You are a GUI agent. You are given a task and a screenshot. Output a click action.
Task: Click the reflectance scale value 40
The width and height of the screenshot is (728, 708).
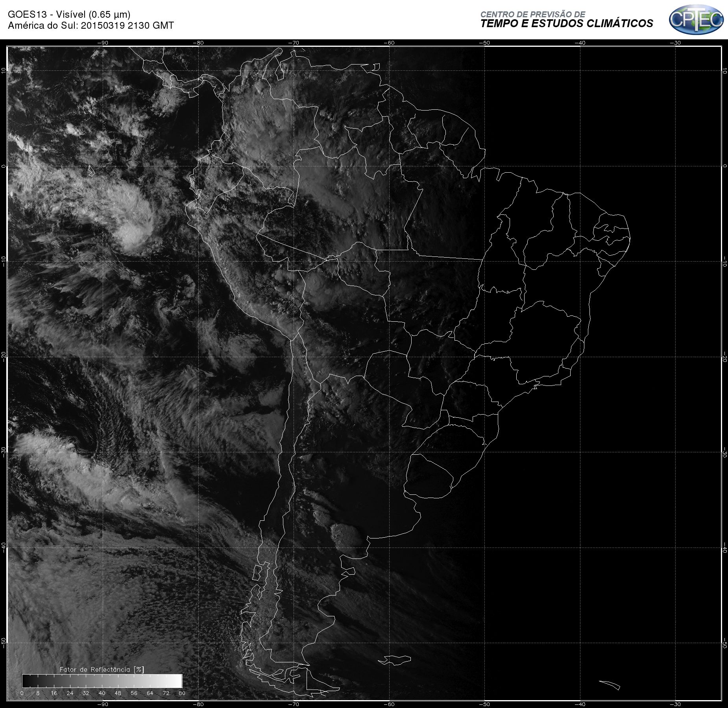[x=102, y=693]
